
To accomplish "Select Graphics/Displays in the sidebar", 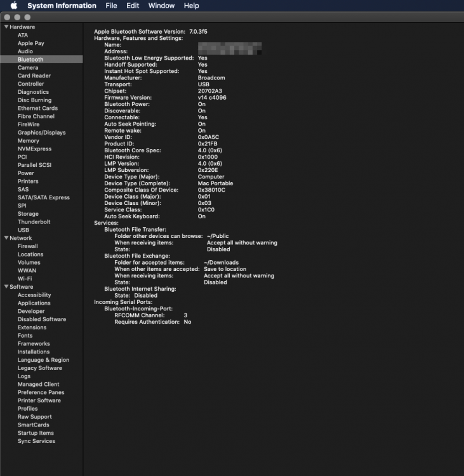I will click(42, 133).
